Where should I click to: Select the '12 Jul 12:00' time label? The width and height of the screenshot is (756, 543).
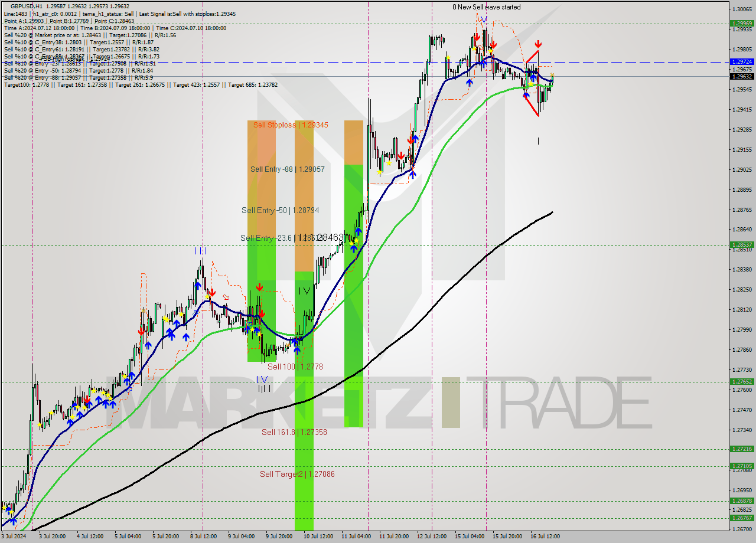432,537
